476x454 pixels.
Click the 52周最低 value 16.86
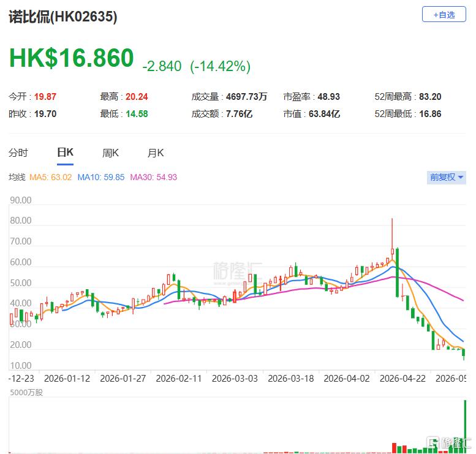430,114
